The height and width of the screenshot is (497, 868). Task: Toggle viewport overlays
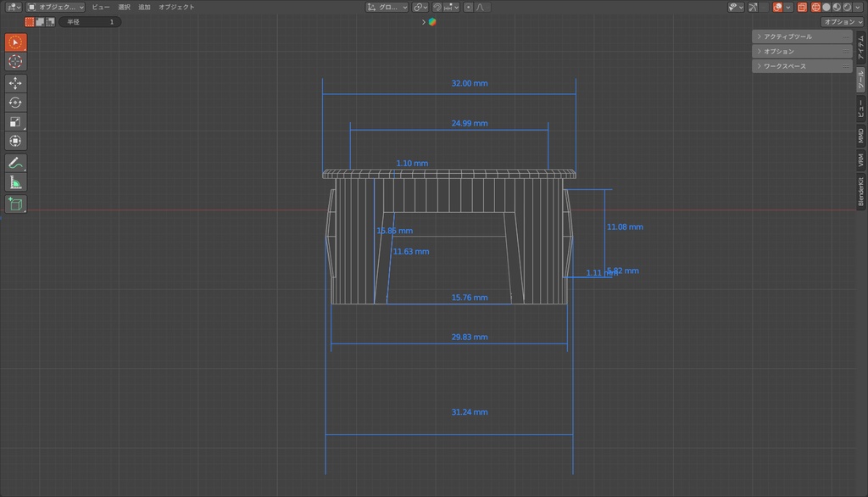click(778, 7)
